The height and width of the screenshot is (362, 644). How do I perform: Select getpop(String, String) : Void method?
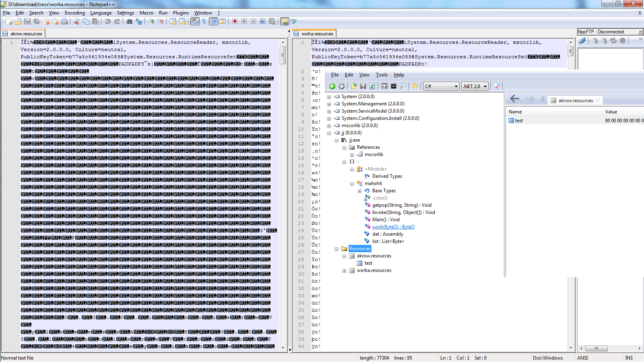402,205
